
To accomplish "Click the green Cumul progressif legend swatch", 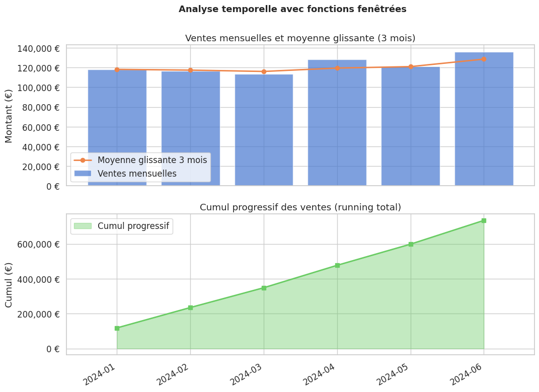I will (83, 226).
